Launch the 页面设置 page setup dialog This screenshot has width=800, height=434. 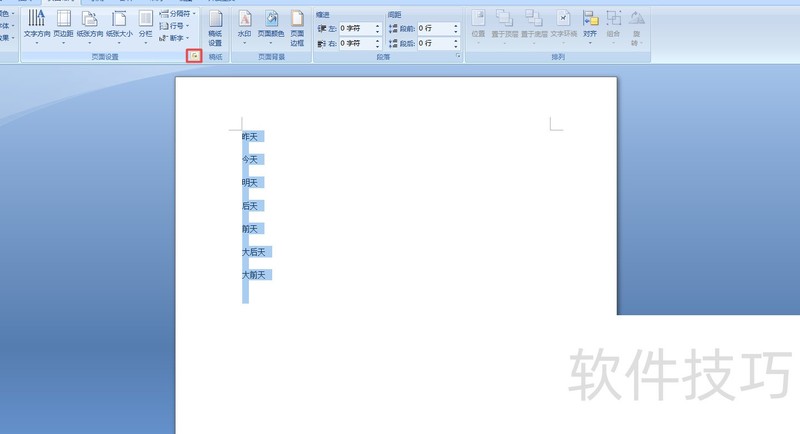pyautogui.click(x=194, y=56)
